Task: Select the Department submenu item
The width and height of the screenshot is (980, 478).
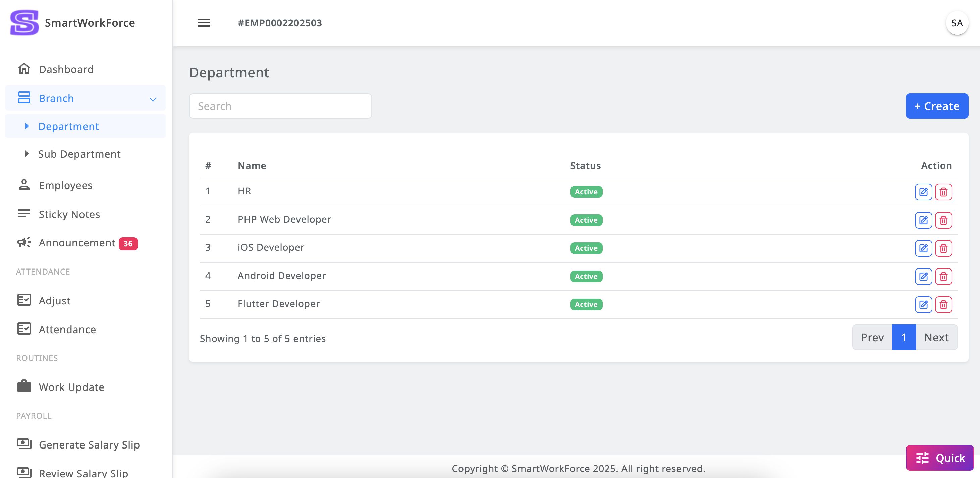Action: click(68, 126)
